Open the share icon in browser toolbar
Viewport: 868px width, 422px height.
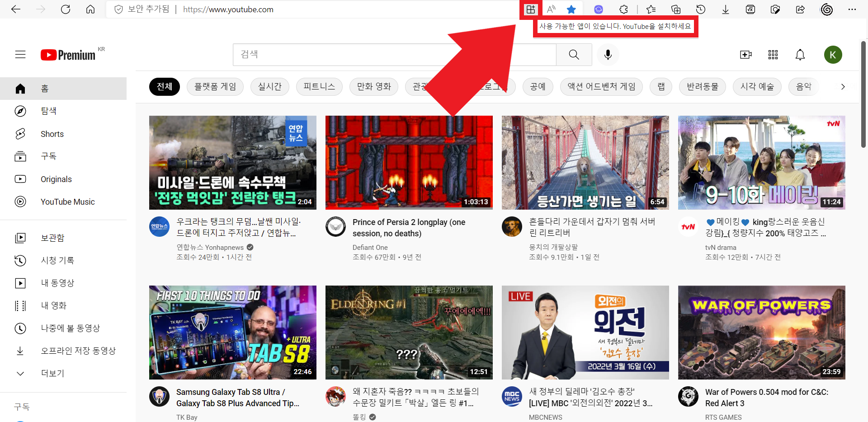pos(800,9)
